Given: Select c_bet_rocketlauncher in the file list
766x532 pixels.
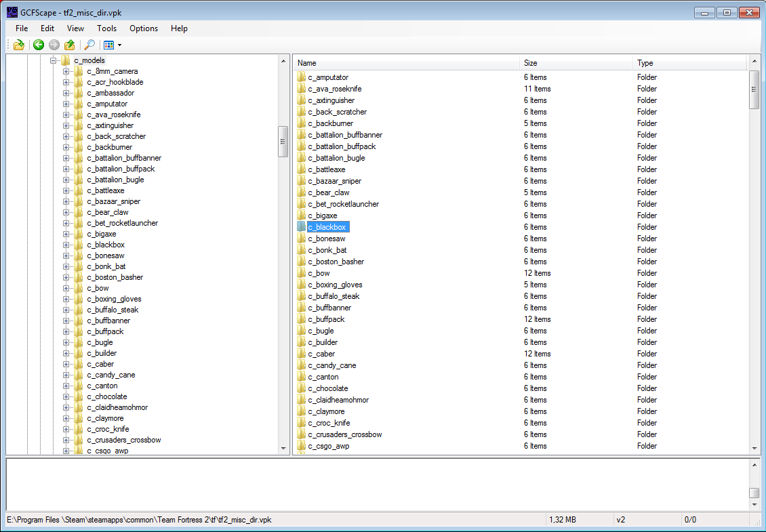Looking at the screenshot, I should pyautogui.click(x=344, y=204).
